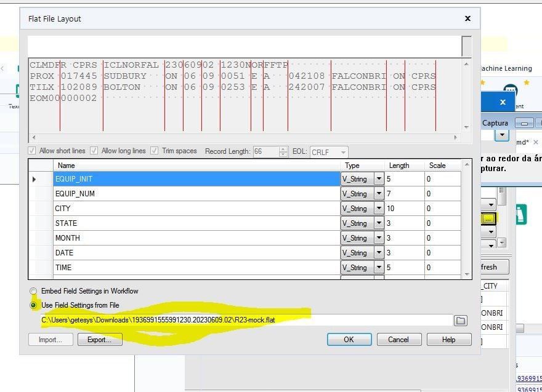Viewport: 542px width, 392px height.
Task: Select the EQUIP_NUM name cell
Action: [196, 194]
